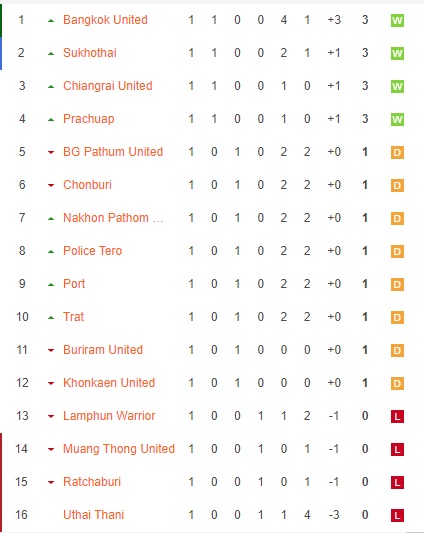
Task: Click Police Tero's orange D badge
Action: click(397, 252)
